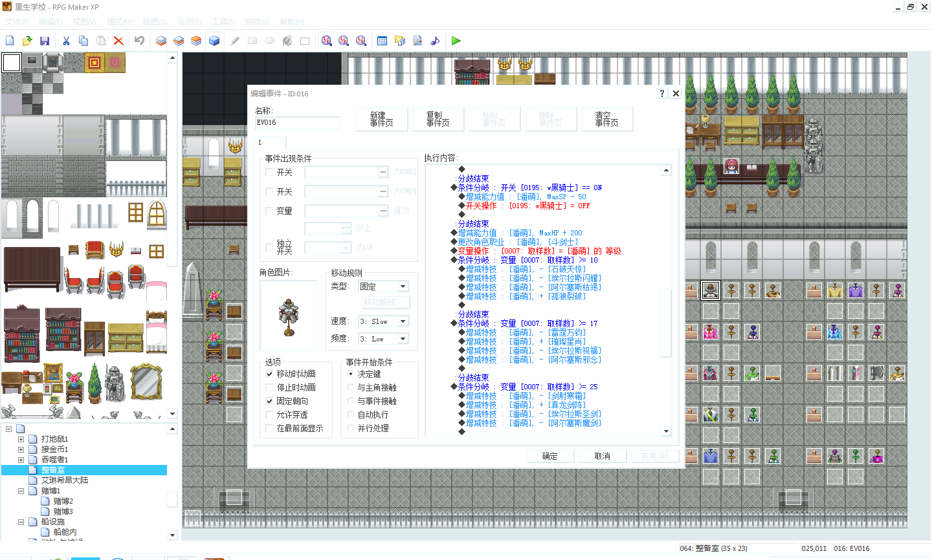Select the third map layer icon

tap(196, 41)
